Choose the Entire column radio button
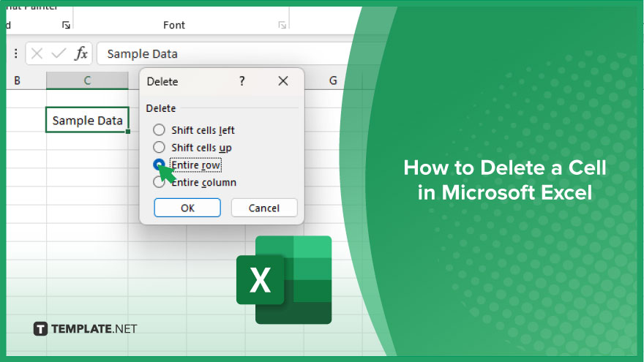This screenshot has width=644, height=362. click(x=159, y=182)
